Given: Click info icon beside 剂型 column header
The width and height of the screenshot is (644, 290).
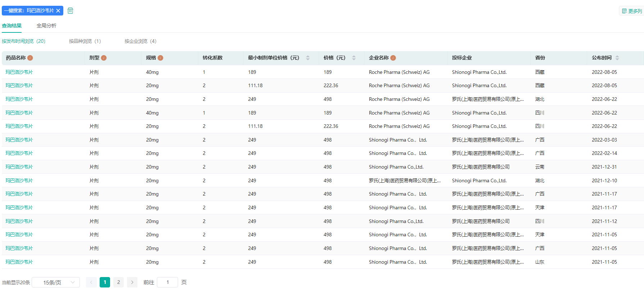Looking at the screenshot, I should (104, 58).
